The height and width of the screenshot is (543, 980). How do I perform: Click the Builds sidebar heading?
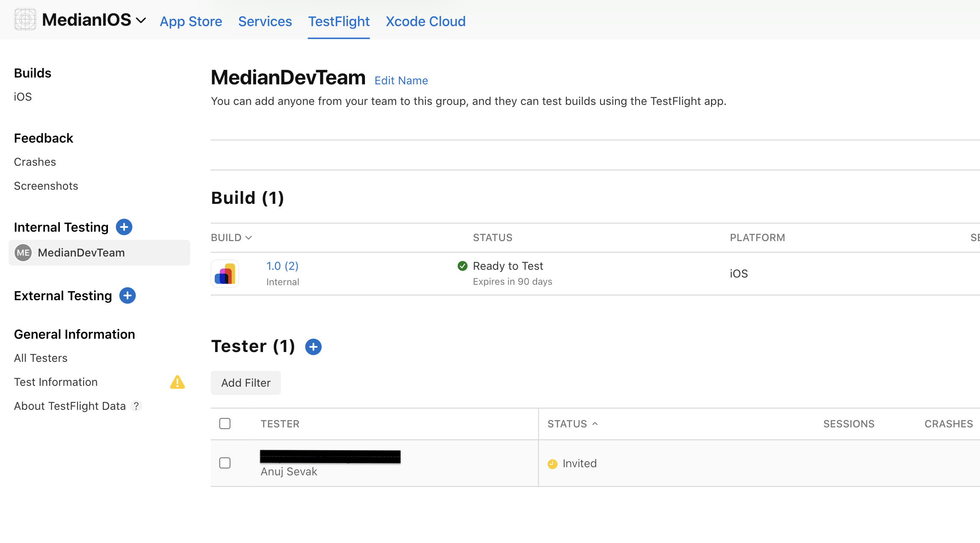coord(33,73)
